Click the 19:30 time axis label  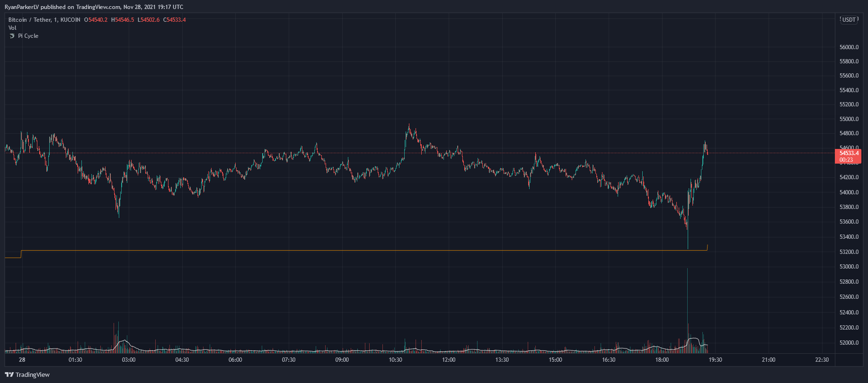715,360
